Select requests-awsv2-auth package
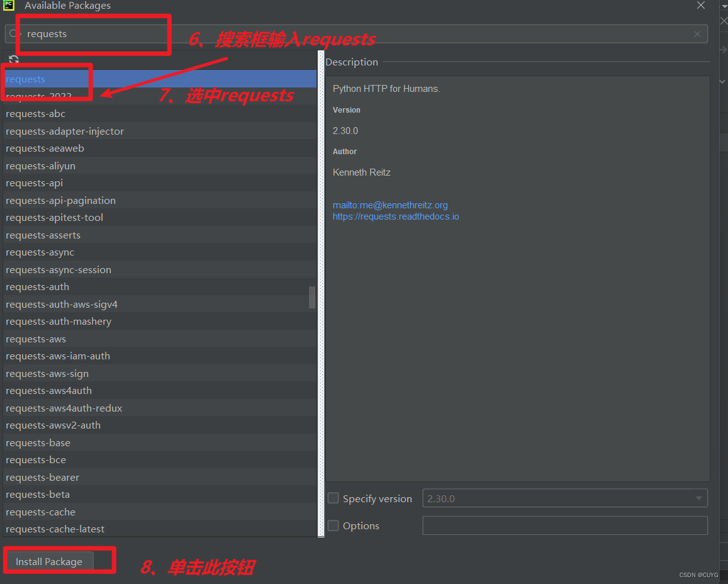The image size is (728, 584). 160,425
